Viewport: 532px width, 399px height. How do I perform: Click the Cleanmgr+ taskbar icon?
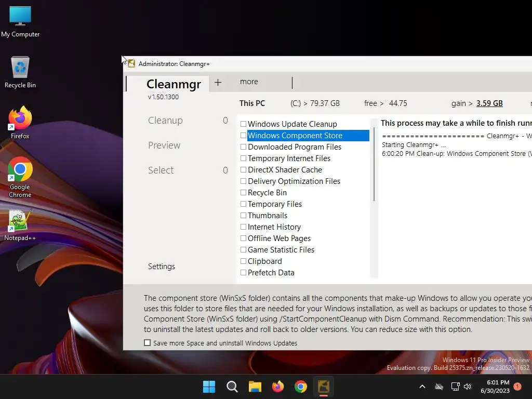click(x=324, y=387)
